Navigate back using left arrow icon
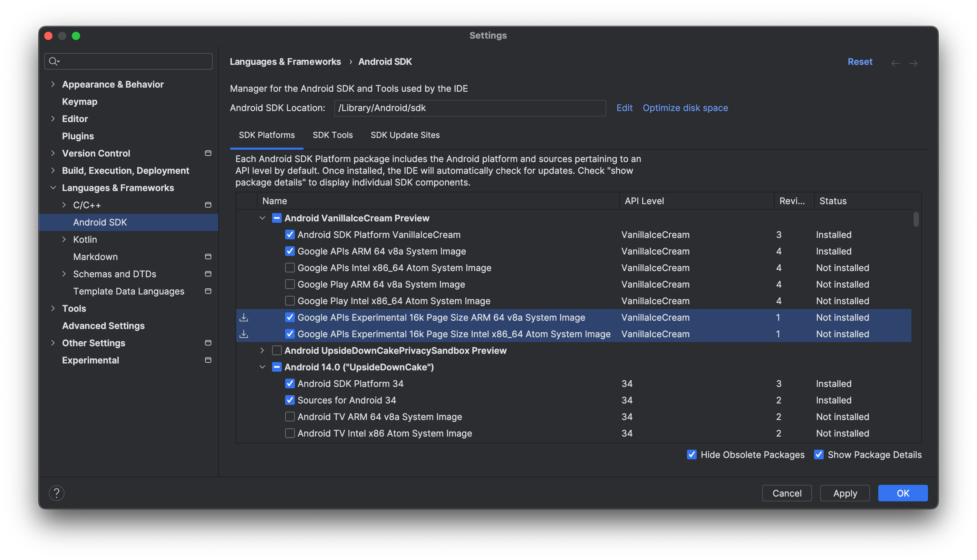This screenshot has height=560, width=977. click(896, 61)
